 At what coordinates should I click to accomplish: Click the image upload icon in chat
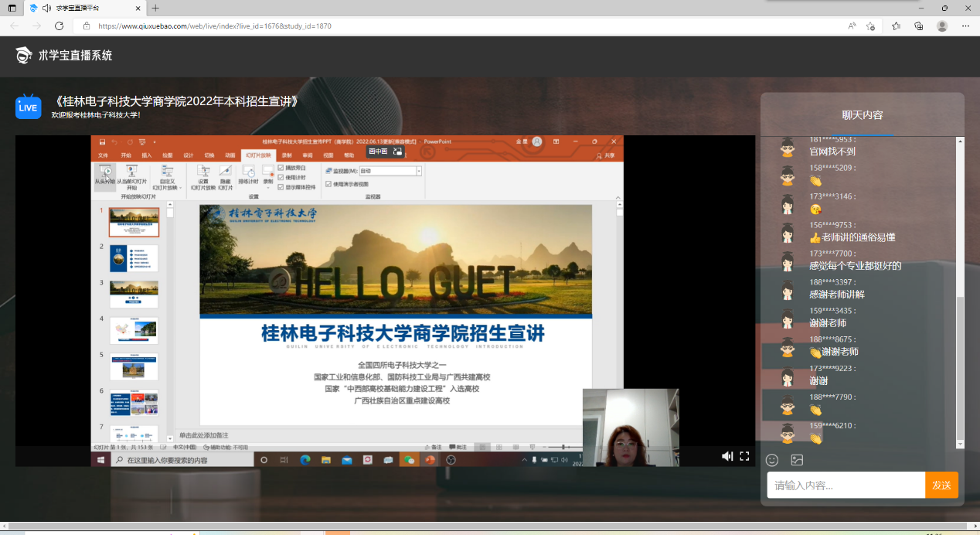pos(797,460)
